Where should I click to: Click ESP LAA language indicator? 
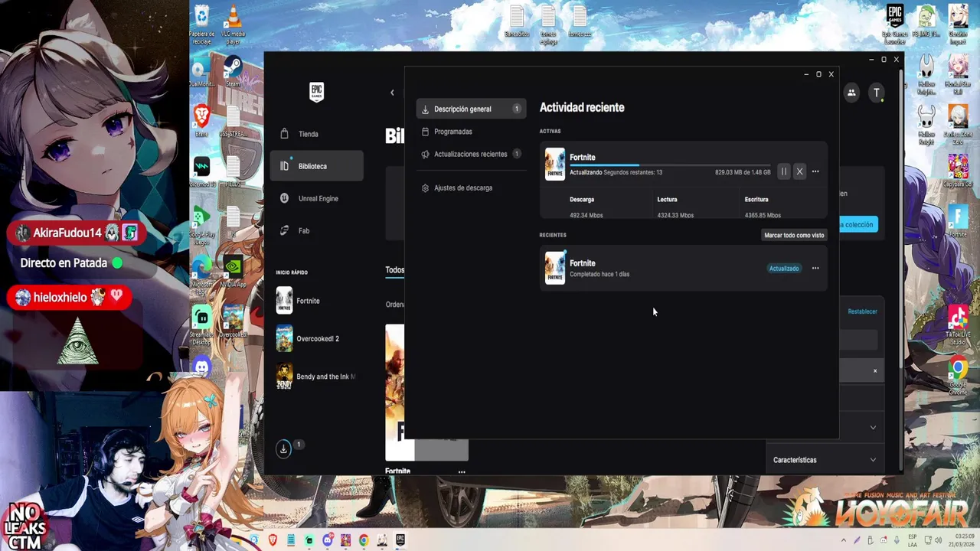point(913,540)
